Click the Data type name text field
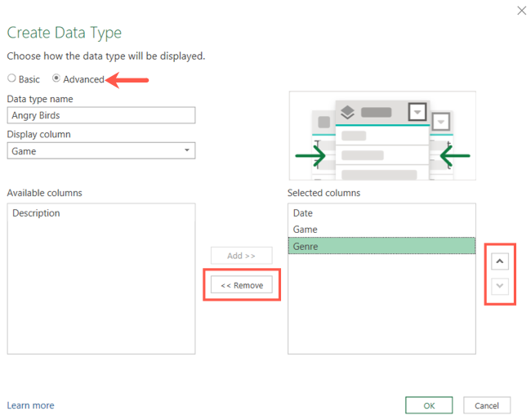The height and width of the screenshot is (420, 531). point(100,115)
